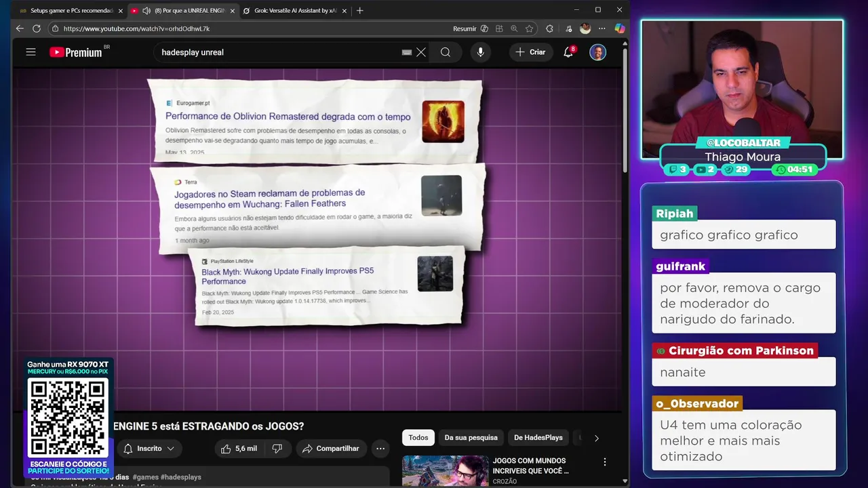Screen dimensions: 868x488
Task: Open the Criar create menu
Action: (x=531, y=52)
